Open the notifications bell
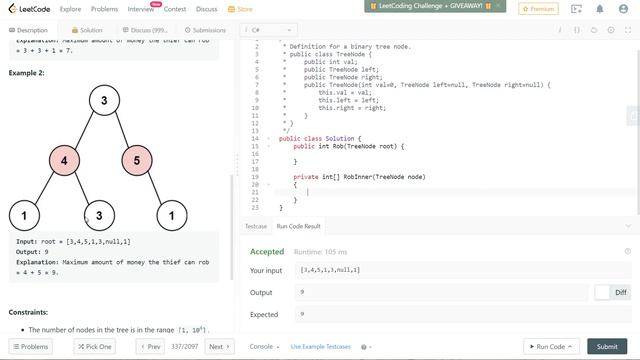The image size is (640, 360). tap(600, 9)
